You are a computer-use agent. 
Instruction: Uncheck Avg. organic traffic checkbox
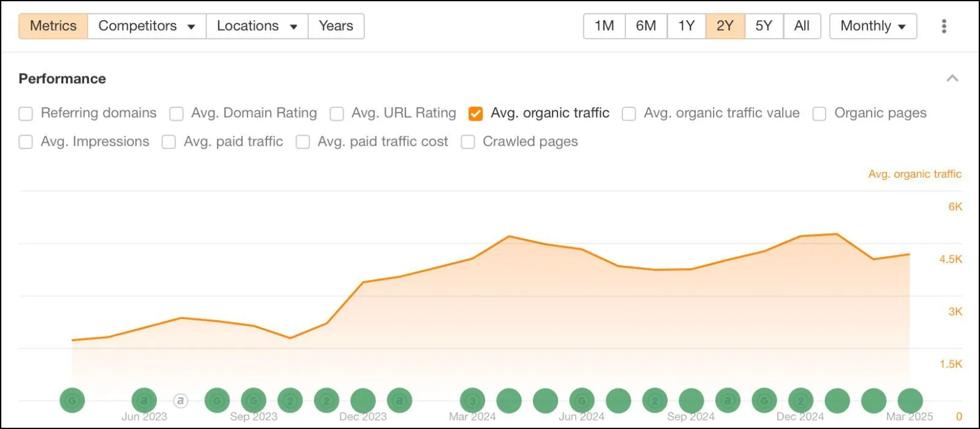tap(475, 113)
